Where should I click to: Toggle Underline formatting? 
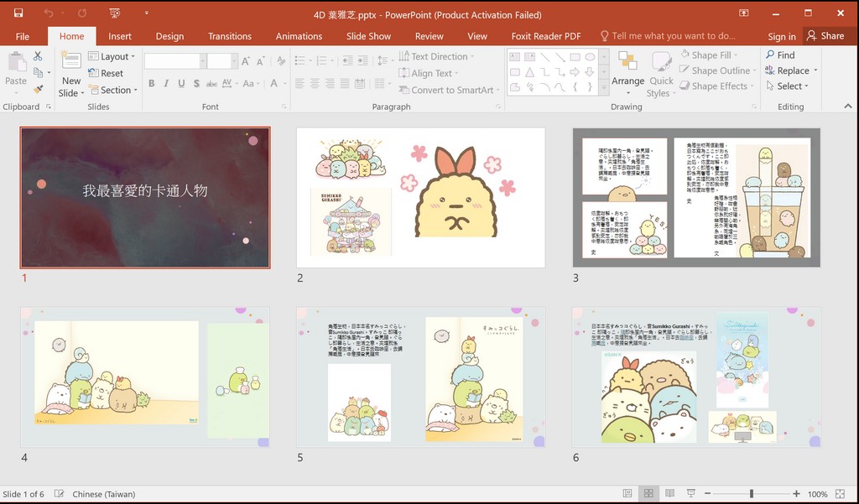(x=181, y=84)
